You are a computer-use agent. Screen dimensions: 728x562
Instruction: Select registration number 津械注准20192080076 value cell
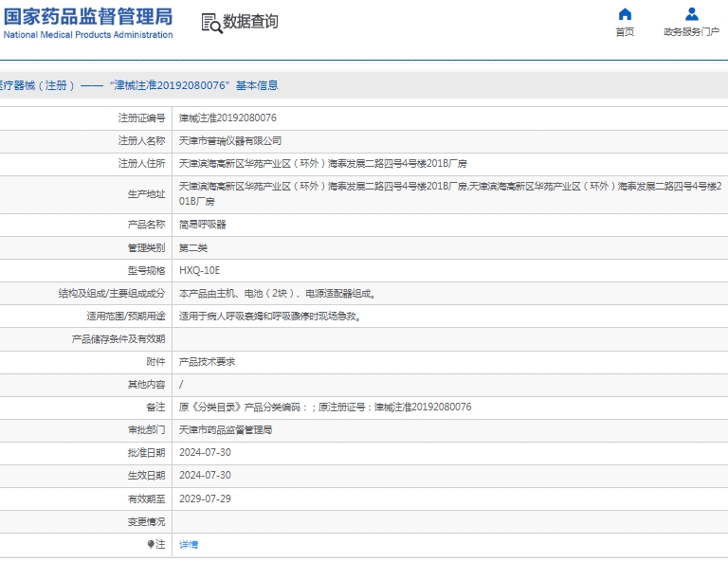[x=227, y=118]
